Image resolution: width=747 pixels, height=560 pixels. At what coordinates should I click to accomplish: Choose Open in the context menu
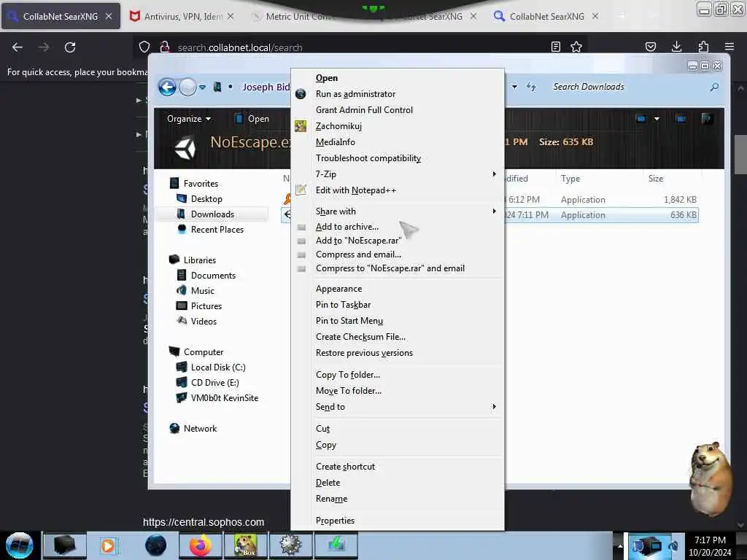pyautogui.click(x=398, y=77)
